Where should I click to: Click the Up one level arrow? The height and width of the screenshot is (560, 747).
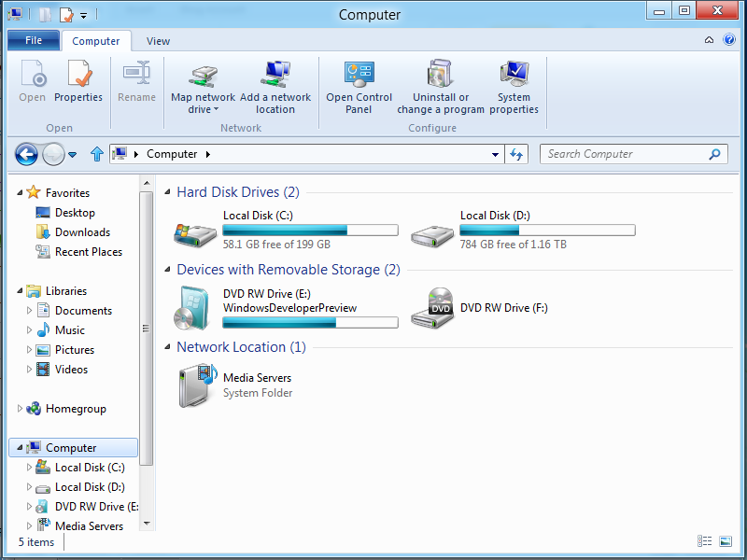[97, 154]
